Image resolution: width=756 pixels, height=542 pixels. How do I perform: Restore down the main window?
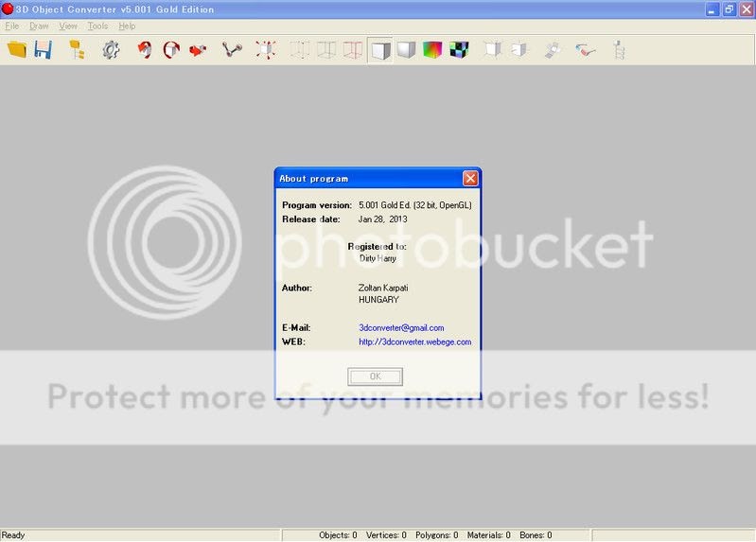click(729, 9)
